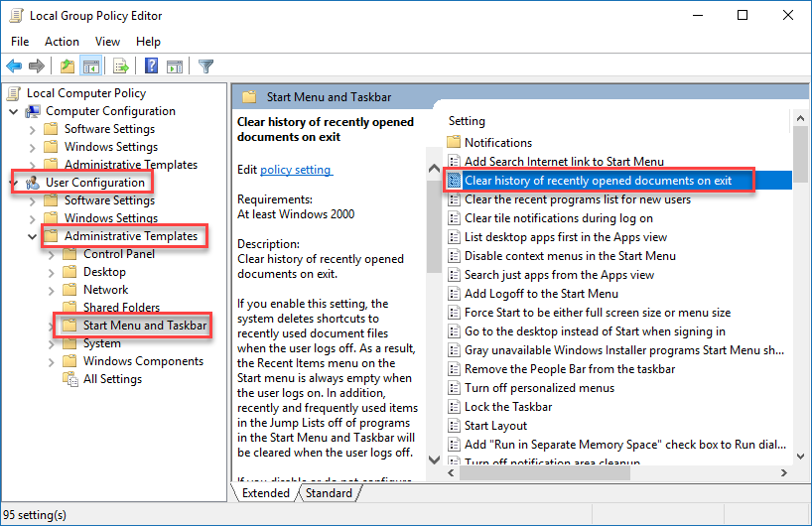Click the All Settings icon in tree
Viewport: 812px width, 526px height.
pos(69,379)
